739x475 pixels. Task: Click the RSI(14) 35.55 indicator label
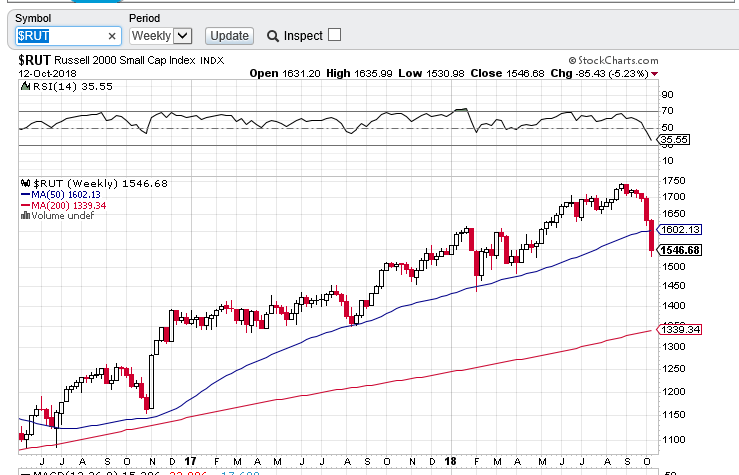point(73,86)
